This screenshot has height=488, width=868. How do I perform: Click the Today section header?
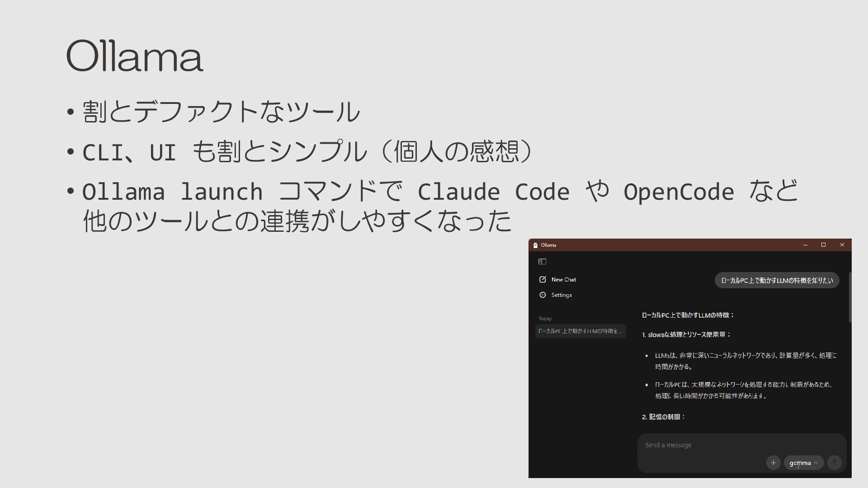(x=545, y=319)
